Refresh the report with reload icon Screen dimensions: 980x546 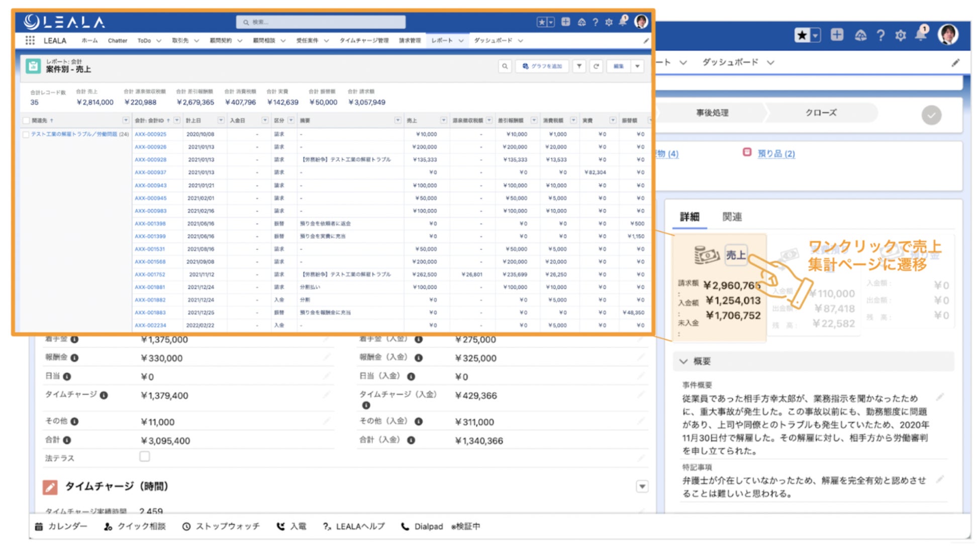(x=596, y=66)
